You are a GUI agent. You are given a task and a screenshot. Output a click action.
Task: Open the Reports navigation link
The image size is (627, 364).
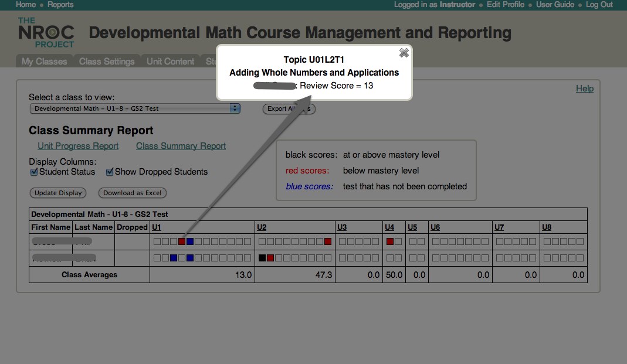[60, 4]
